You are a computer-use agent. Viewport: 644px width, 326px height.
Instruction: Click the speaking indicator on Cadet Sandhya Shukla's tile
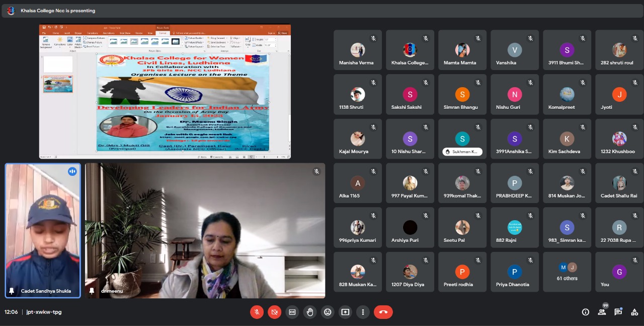coord(72,171)
